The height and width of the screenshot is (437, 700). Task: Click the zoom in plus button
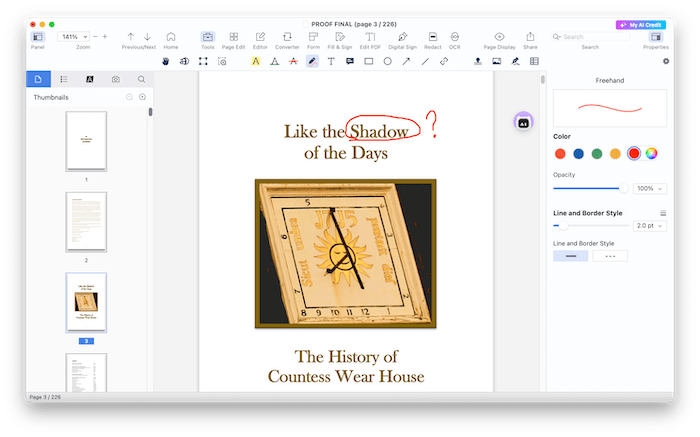click(105, 37)
